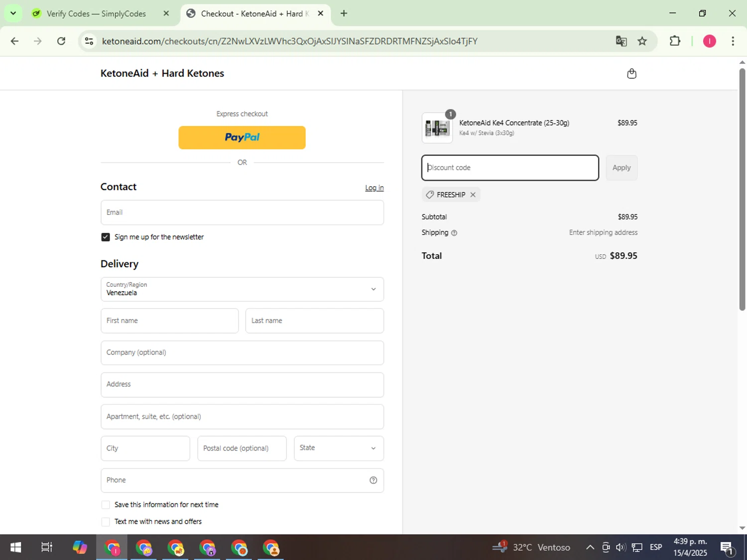Click the Company (optional) field

point(242,353)
